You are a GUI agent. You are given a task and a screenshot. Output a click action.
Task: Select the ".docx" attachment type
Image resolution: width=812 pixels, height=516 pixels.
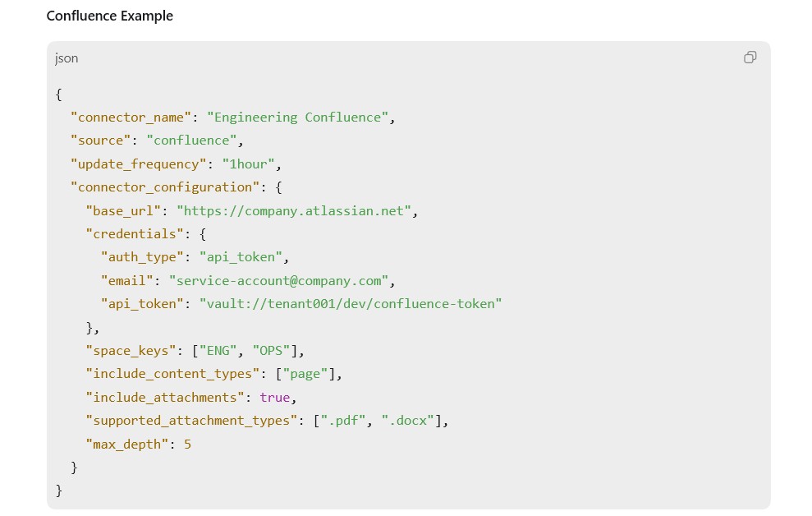407,421
